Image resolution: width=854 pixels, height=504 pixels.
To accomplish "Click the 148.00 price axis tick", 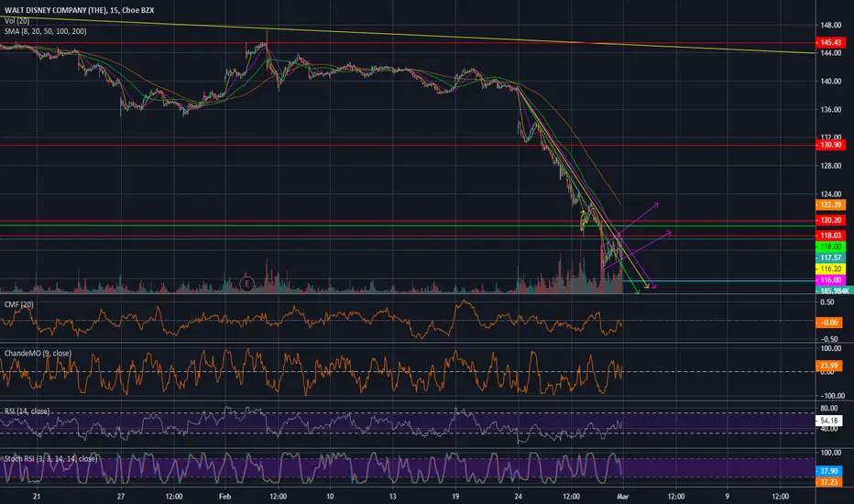I will click(x=831, y=25).
